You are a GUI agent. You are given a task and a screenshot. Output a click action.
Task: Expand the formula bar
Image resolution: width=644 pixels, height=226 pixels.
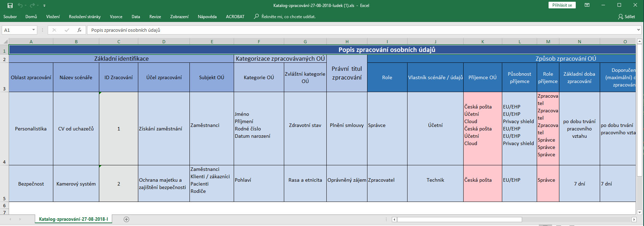point(638,30)
